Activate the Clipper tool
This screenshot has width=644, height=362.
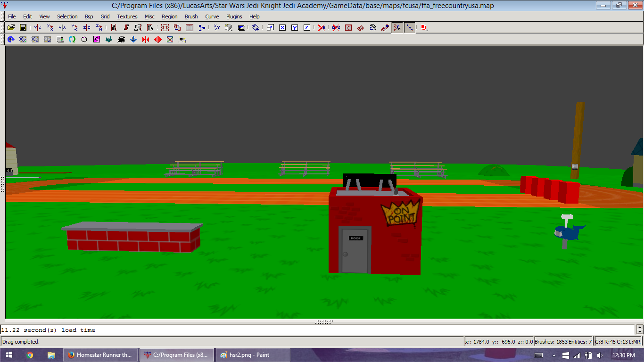(202, 28)
